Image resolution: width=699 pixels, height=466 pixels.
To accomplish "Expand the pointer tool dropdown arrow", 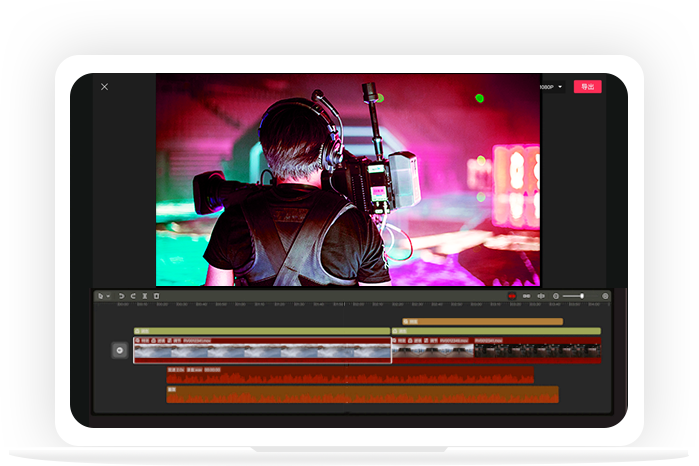I will 108,296.
